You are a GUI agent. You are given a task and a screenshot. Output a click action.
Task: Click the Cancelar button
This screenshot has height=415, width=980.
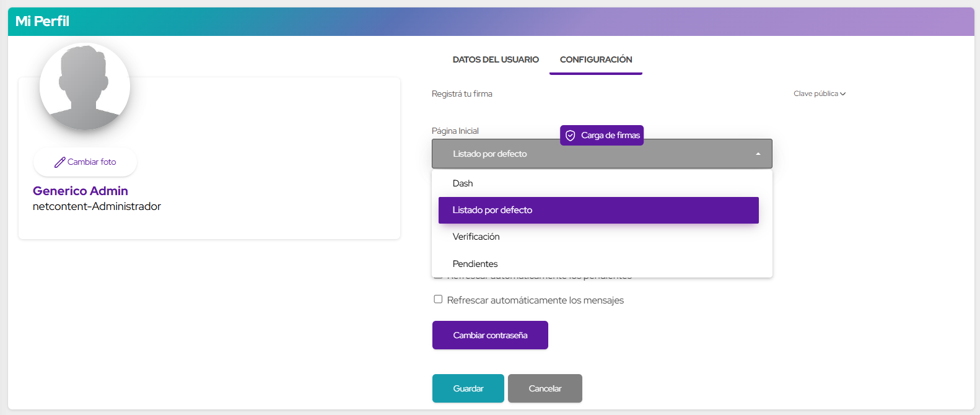(x=545, y=388)
